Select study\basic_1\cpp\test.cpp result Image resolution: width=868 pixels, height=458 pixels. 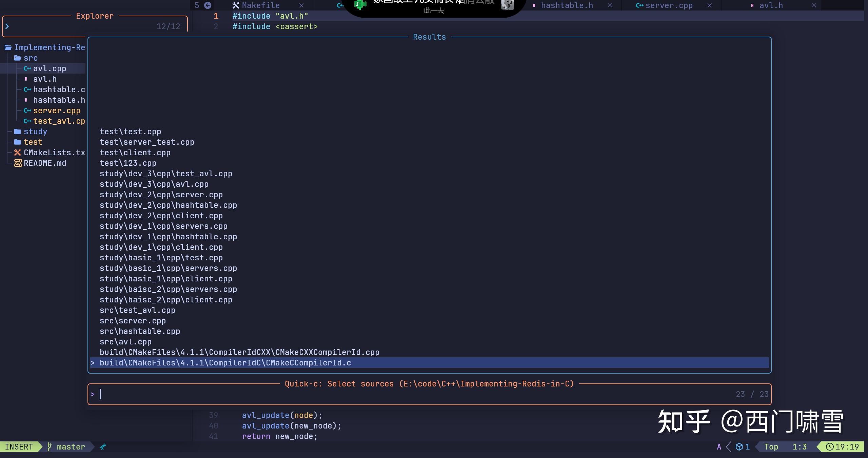pos(161,258)
